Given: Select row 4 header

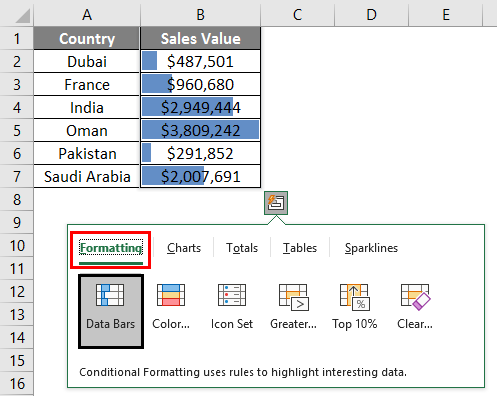Looking at the screenshot, I should [x=17, y=107].
